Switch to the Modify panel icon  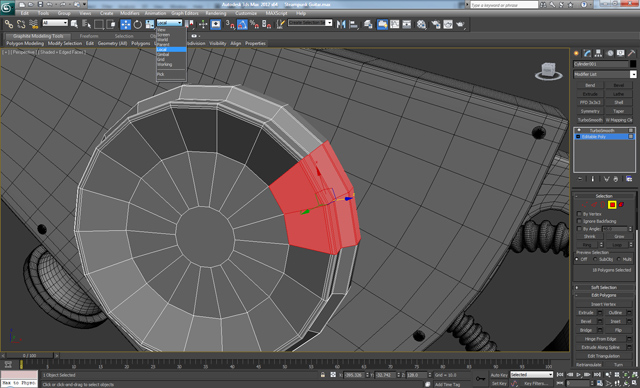click(587, 53)
